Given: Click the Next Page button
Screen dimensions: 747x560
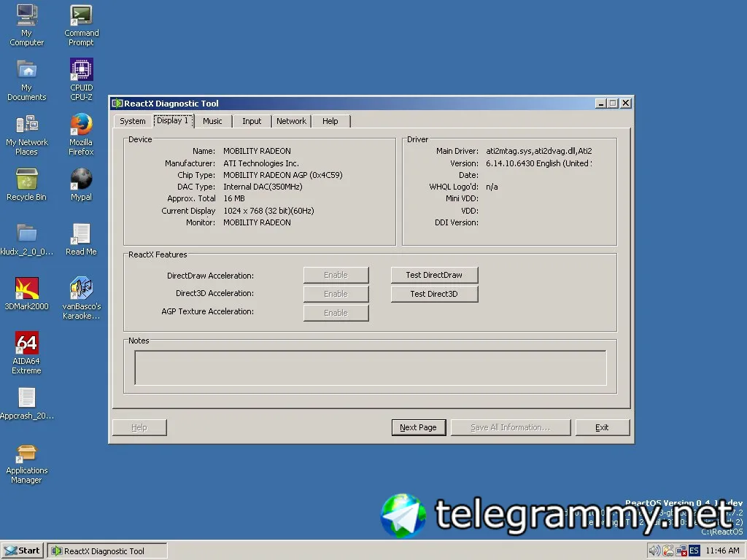Looking at the screenshot, I should point(418,427).
